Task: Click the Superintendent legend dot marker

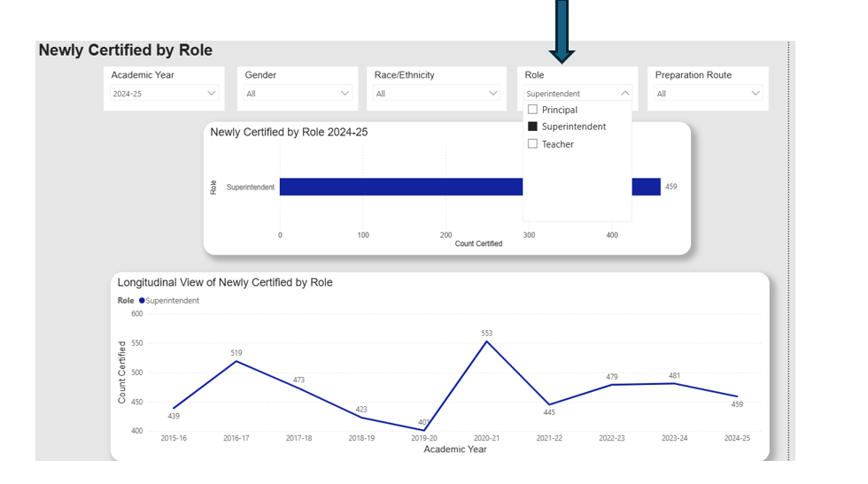Action: pos(142,301)
